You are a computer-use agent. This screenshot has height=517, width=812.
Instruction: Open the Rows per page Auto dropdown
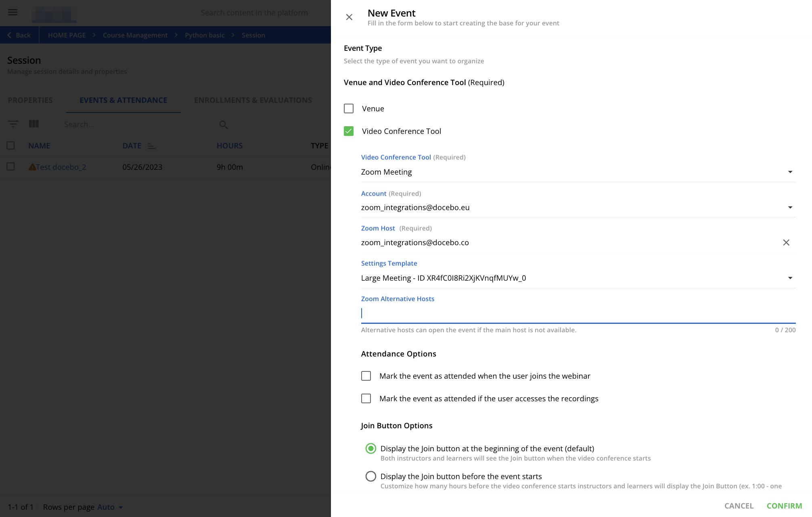tap(110, 507)
